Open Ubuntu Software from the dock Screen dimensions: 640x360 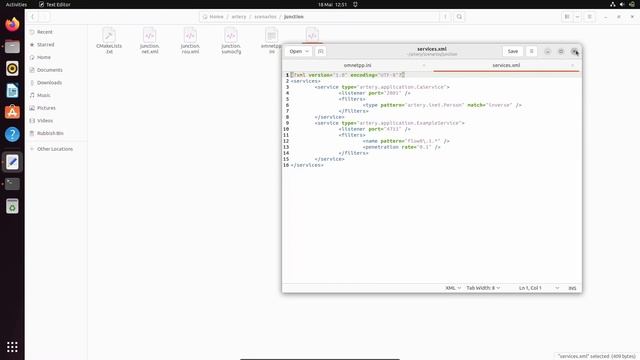(12, 112)
